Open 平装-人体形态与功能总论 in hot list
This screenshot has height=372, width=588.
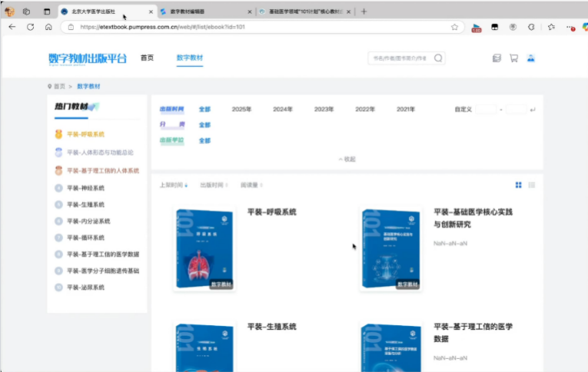click(100, 152)
